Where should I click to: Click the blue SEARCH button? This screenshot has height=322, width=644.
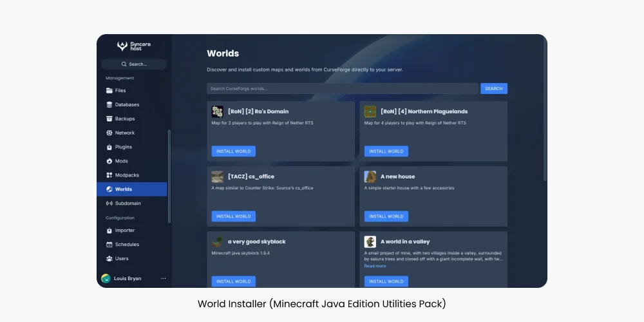(494, 89)
